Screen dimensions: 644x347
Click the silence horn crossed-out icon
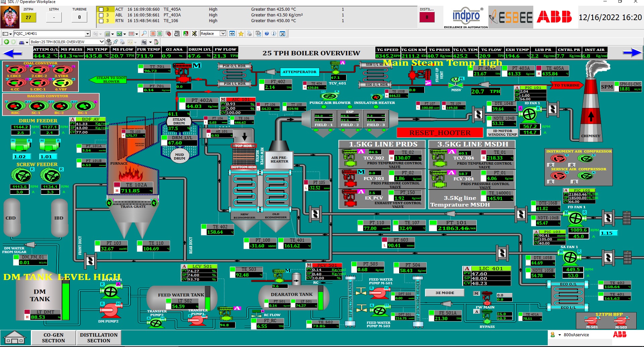click(194, 34)
